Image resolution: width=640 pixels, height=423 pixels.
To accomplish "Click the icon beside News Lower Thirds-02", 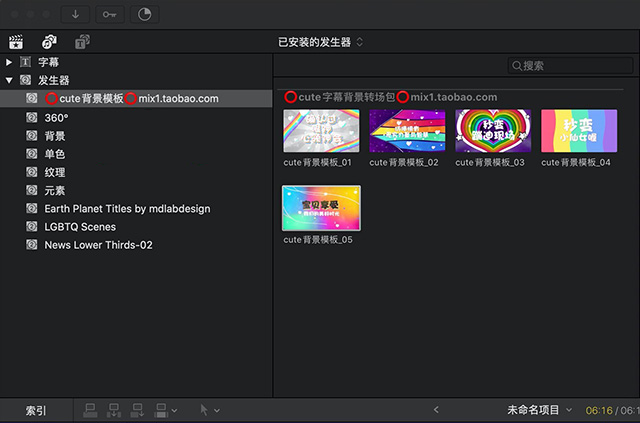I will pos(32,245).
